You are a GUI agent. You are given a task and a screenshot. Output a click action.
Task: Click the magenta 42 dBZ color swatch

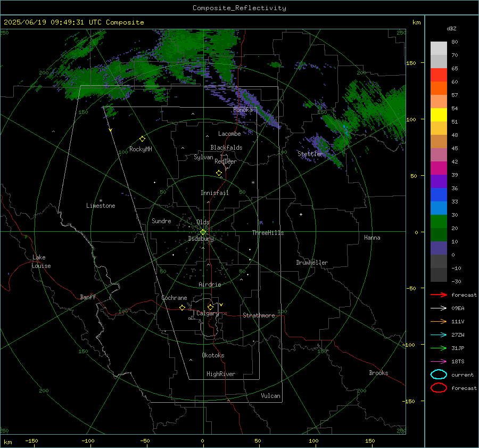click(439, 168)
